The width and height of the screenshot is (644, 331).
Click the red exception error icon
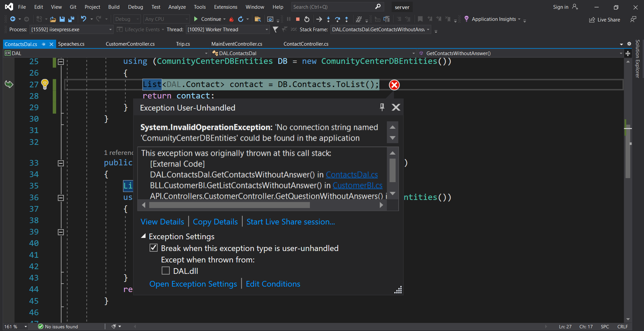pos(394,85)
